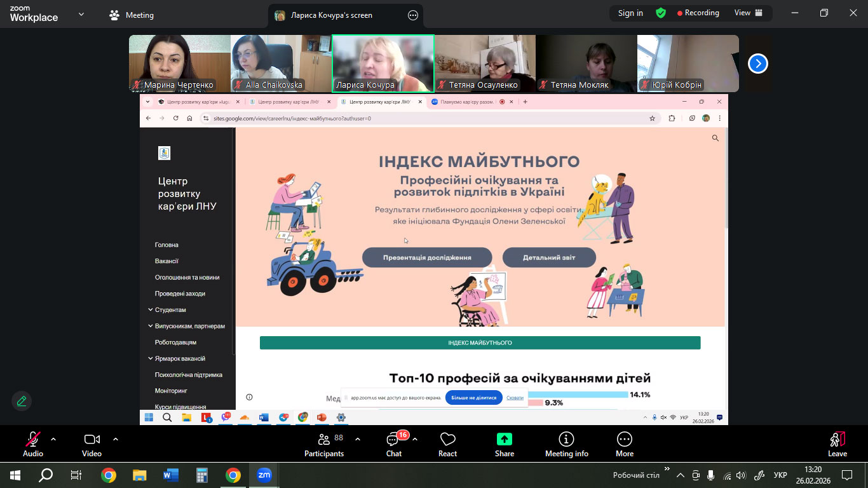Click the green annotation pencil icon
868x488 pixels.
click(22, 401)
